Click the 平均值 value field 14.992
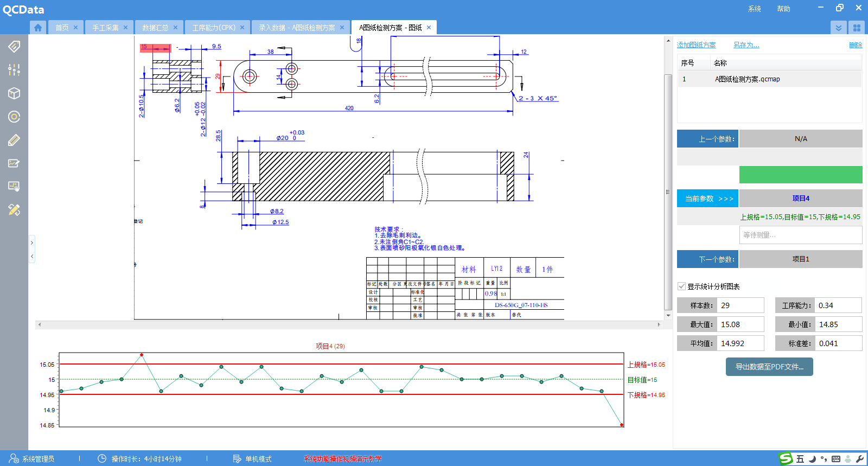This screenshot has height=466, width=868. tap(741, 343)
